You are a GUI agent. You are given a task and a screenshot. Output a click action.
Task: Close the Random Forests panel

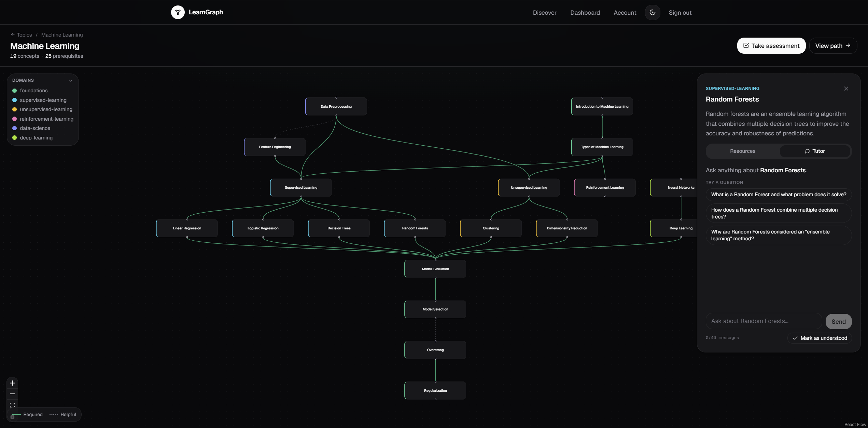846,89
